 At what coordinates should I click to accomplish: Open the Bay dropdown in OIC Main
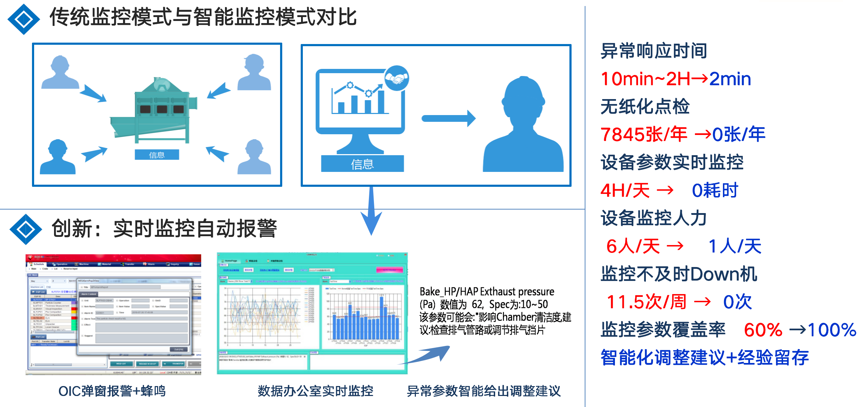(x=39, y=281)
